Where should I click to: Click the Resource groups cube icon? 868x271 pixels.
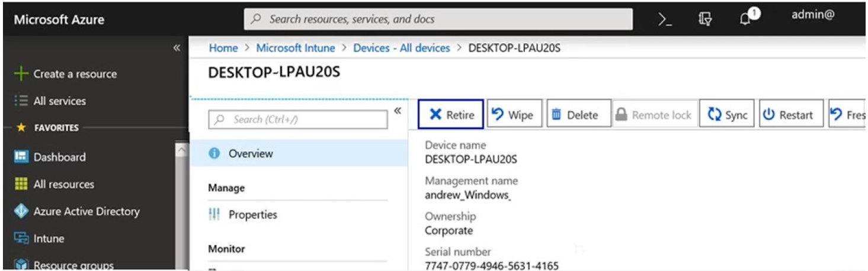click(21, 265)
